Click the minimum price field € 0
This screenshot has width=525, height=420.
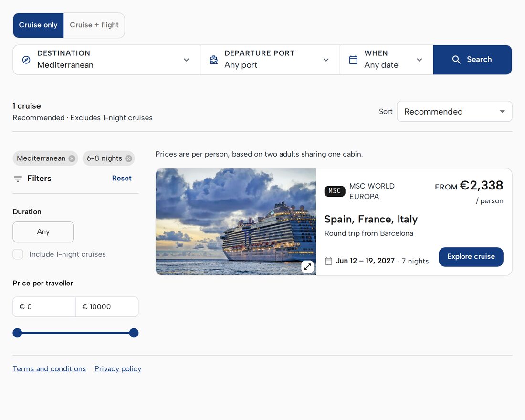click(x=44, y=307)
